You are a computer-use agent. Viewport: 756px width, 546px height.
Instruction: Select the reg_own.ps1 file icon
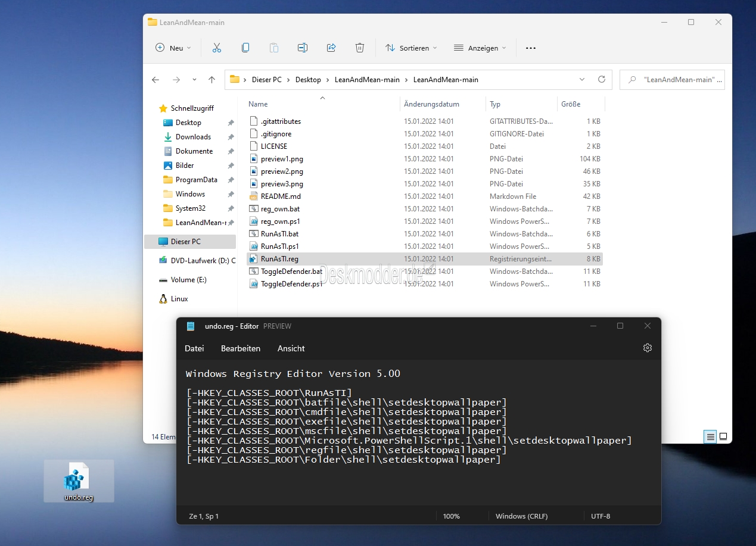[253, 221]
